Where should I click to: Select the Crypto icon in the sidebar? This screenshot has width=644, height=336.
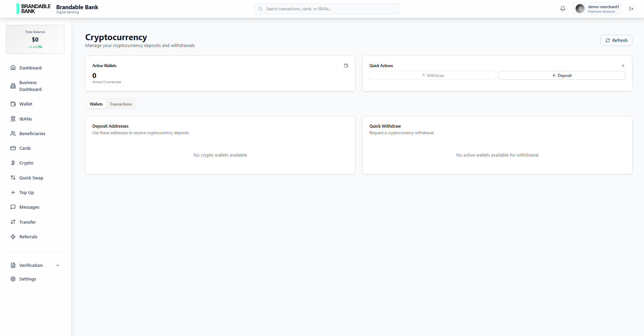click(x=13, y=163)
